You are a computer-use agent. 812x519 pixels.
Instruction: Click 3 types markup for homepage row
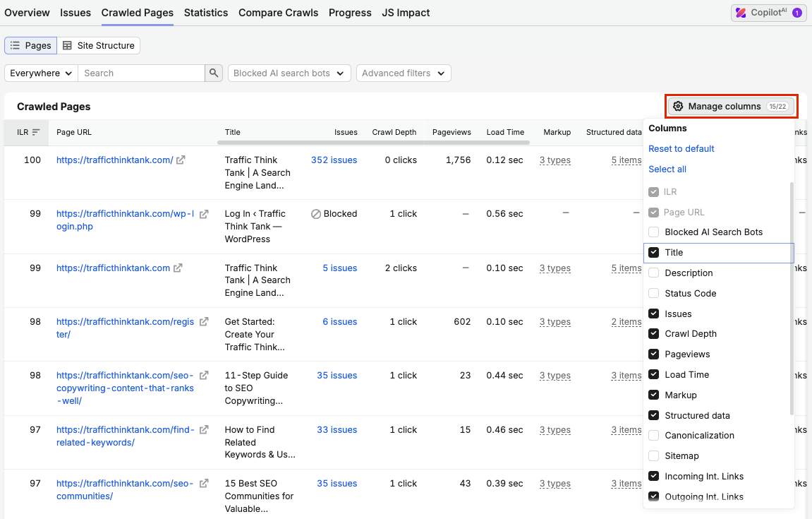pos(555,160)
